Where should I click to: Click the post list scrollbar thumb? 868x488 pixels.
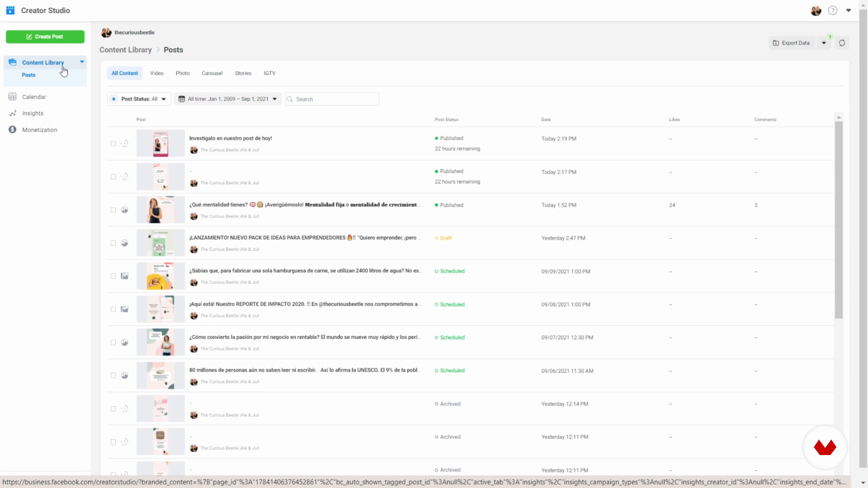(839, 220)
